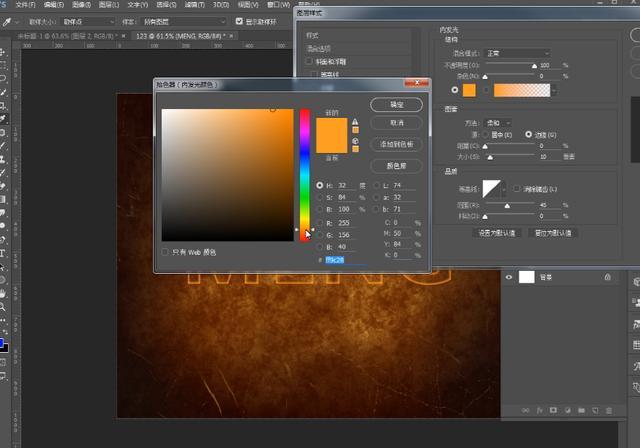640x448 pixels.
Task: Open the 3D(D) menu
Action: [x=221, y=4]
